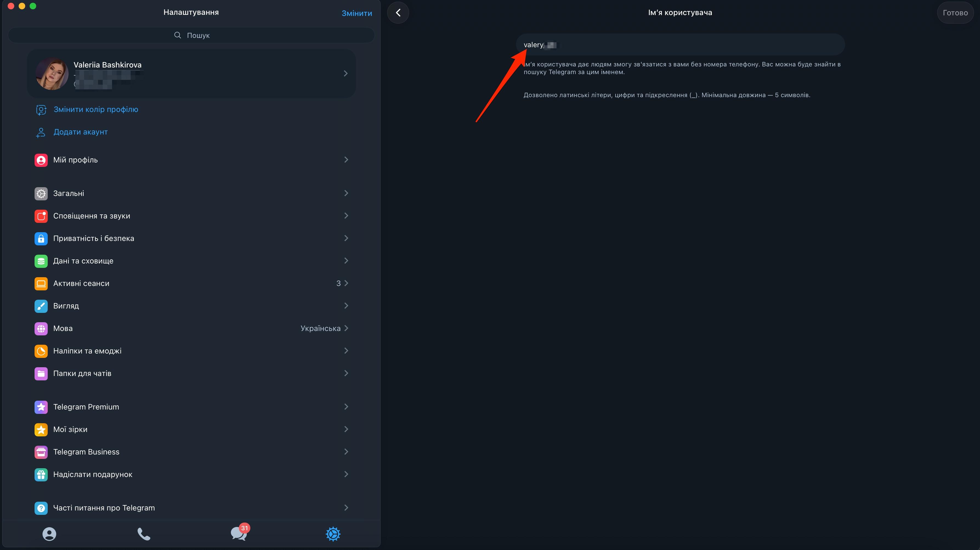
Task: Open Telegram Premium item
Action: [x=191, y=407]
